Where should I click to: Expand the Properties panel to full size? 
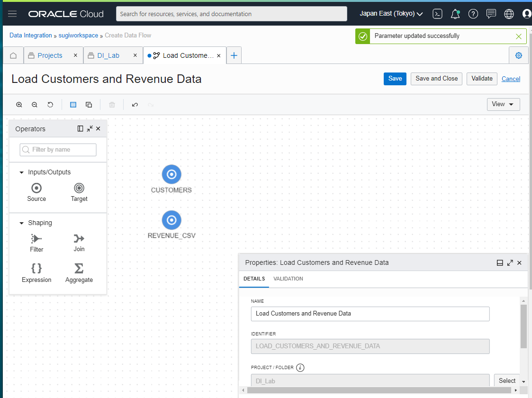point(510,263)
